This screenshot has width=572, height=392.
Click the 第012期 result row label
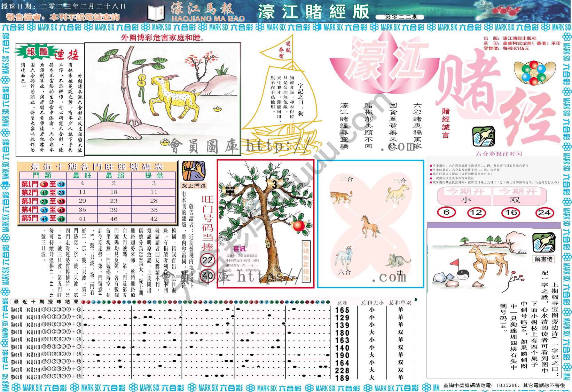click(x=17, y=310)
